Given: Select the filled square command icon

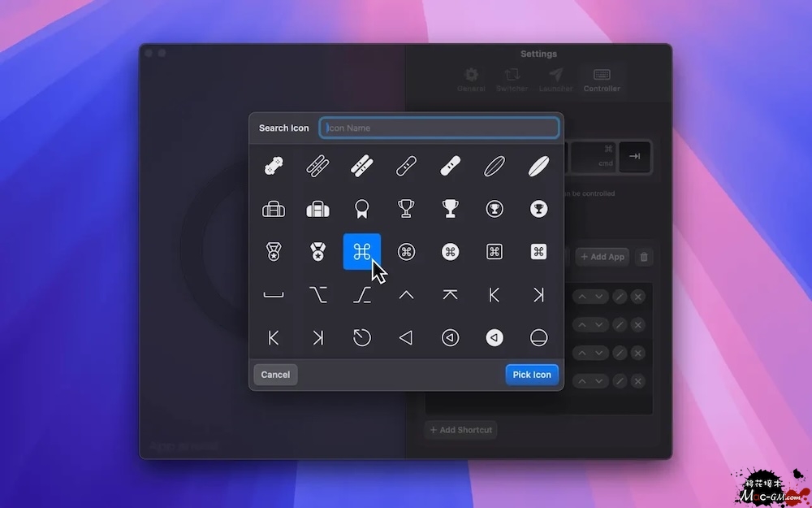Looking at the screenshot, I should click(x=538, y=252).
